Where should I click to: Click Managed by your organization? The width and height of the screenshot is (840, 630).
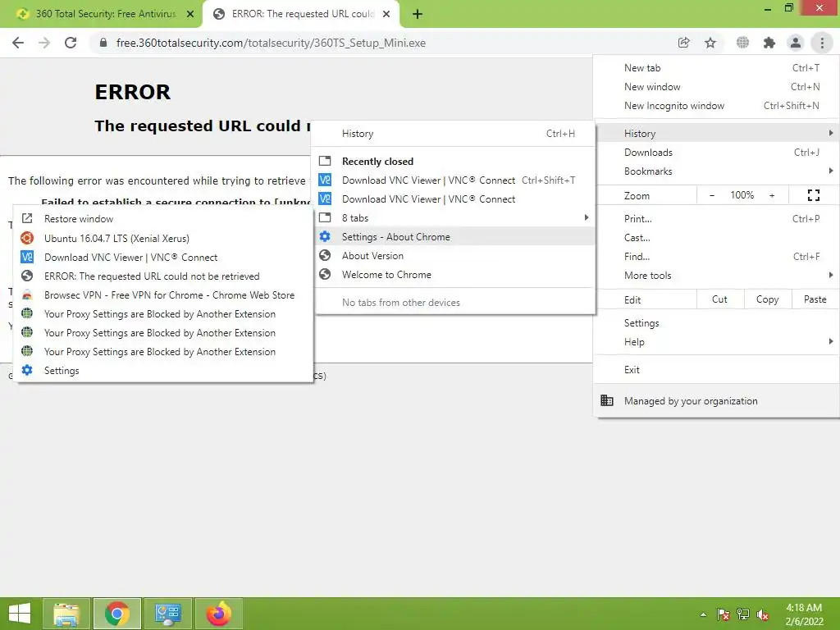click(x=716, y=401)
